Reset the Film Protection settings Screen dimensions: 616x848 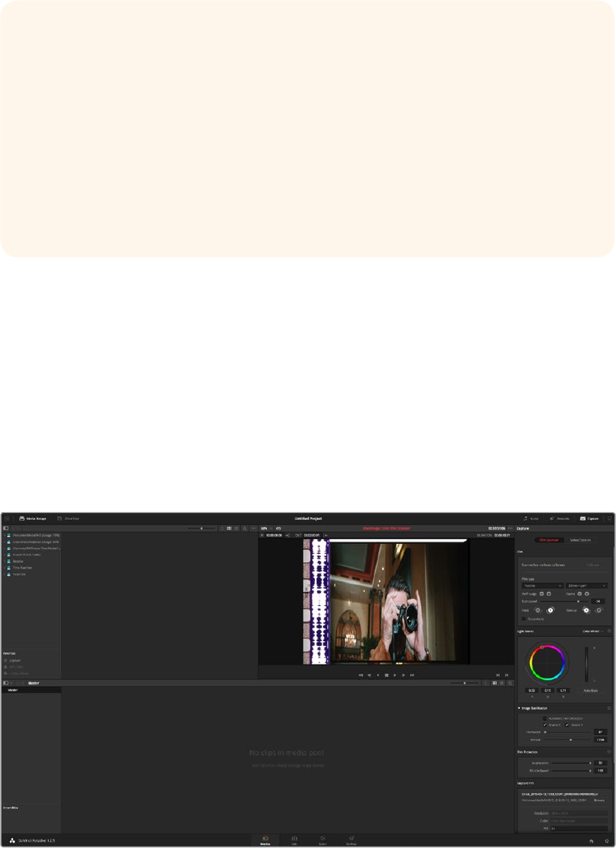610,752
